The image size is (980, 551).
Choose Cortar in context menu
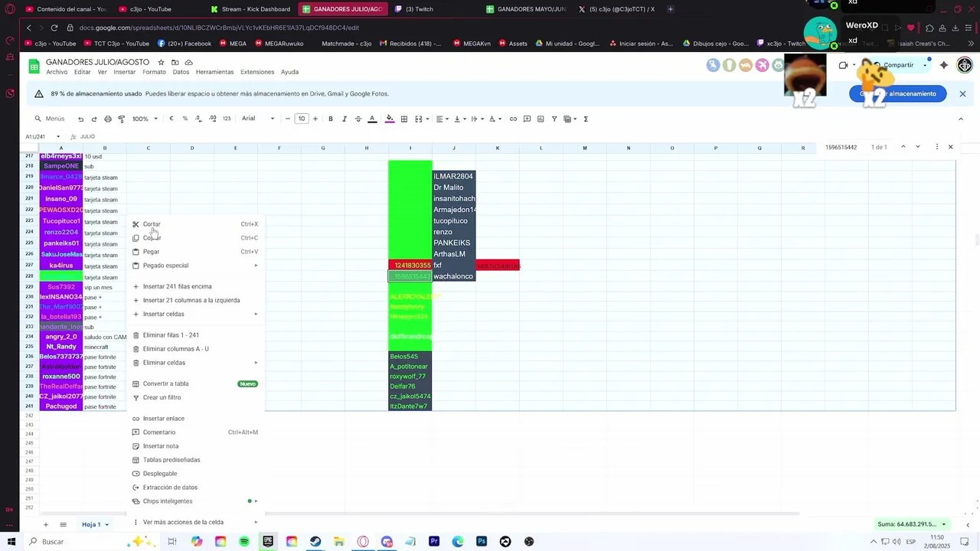click(195, 224)
